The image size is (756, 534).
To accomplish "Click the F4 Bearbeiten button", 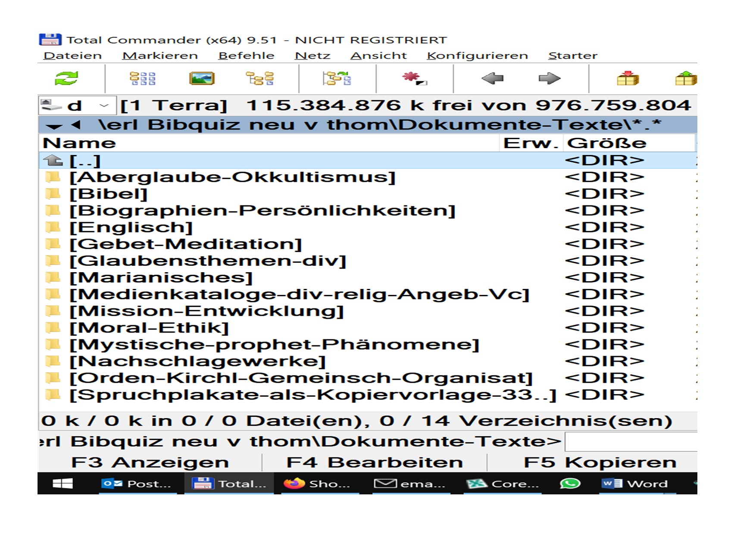I will pos(375,463).
